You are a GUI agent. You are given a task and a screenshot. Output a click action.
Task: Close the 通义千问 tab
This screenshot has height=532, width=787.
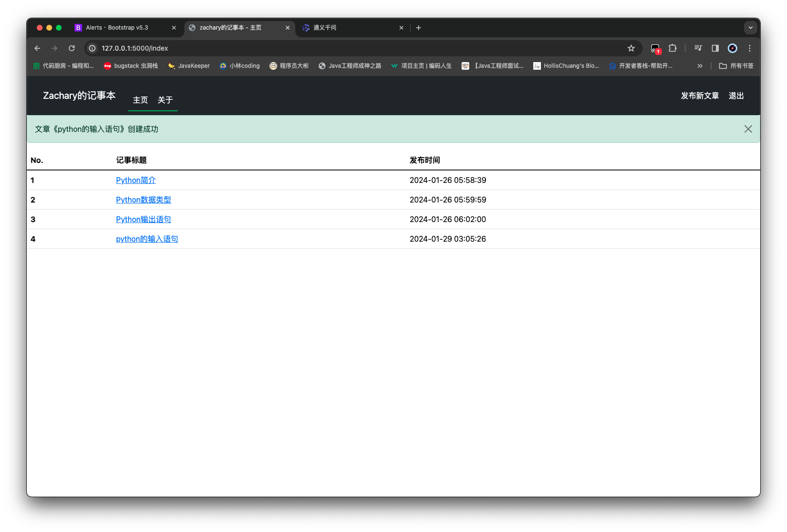click(401, 28)
